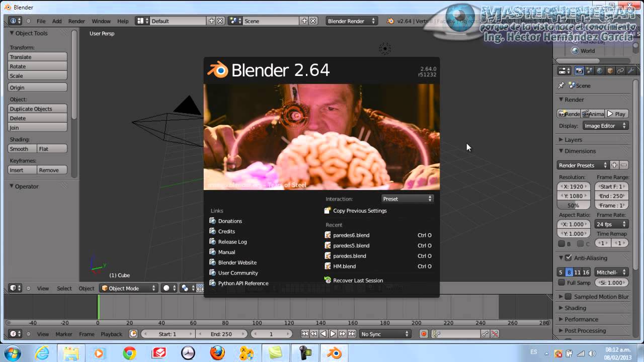Image resolution: width=644 pixels, height=362 pixels.
Task: Set anti-aliasing samples to 16
Action: 586,272
